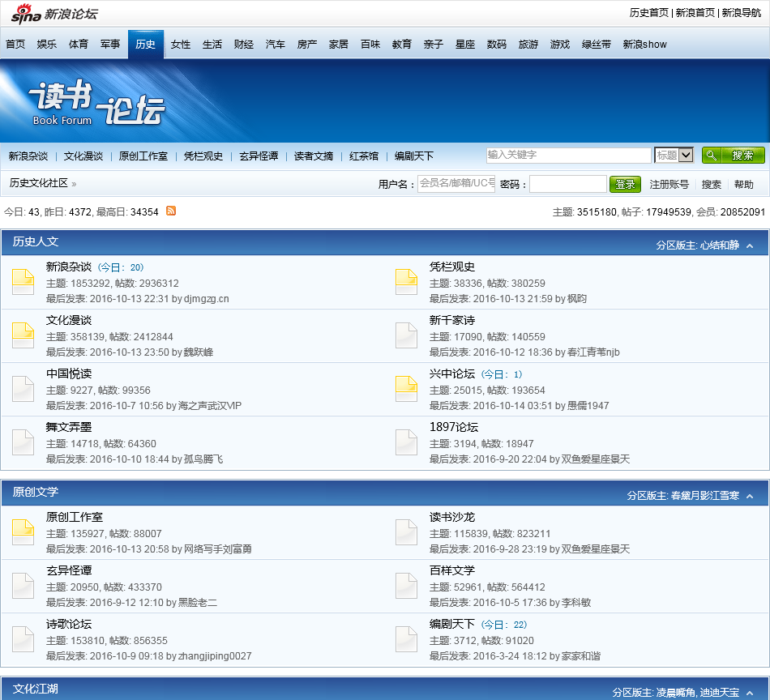
Task: Open the 1897论坛 forum title
Action: click(454, 427)
